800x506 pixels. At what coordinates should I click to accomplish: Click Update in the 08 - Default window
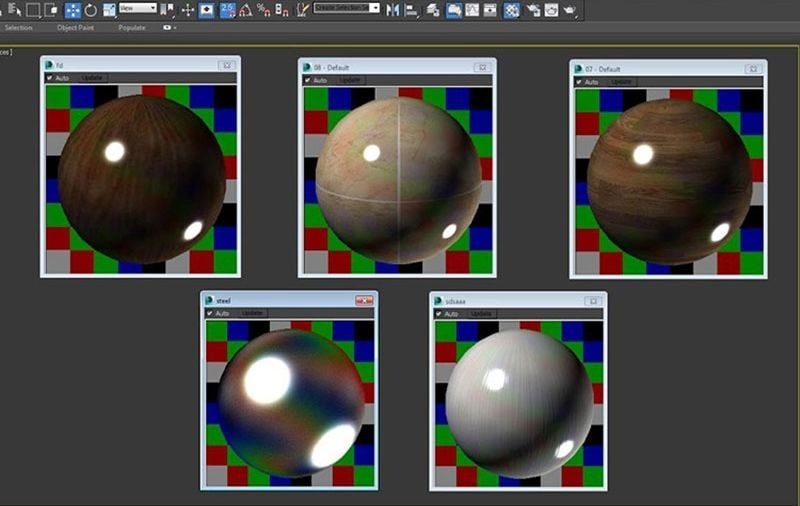[351, 80]
